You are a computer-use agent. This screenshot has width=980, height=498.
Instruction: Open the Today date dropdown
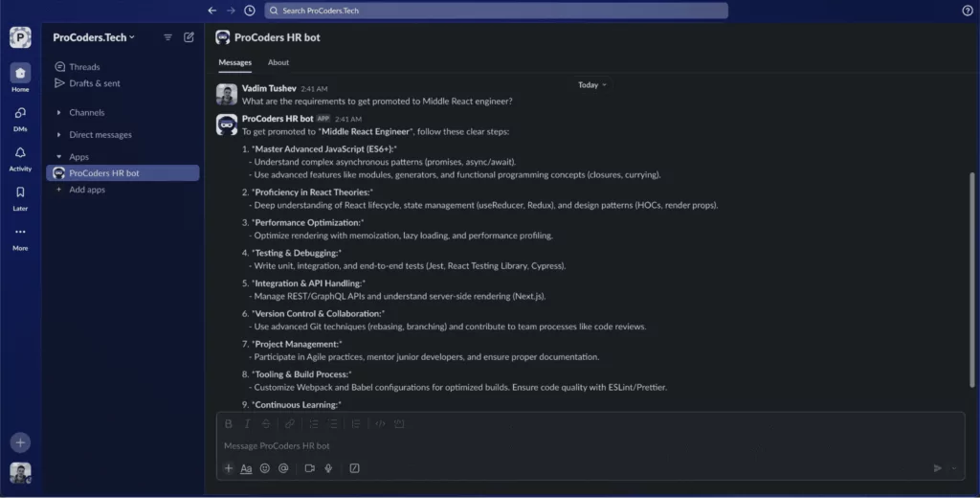point(591,85)
